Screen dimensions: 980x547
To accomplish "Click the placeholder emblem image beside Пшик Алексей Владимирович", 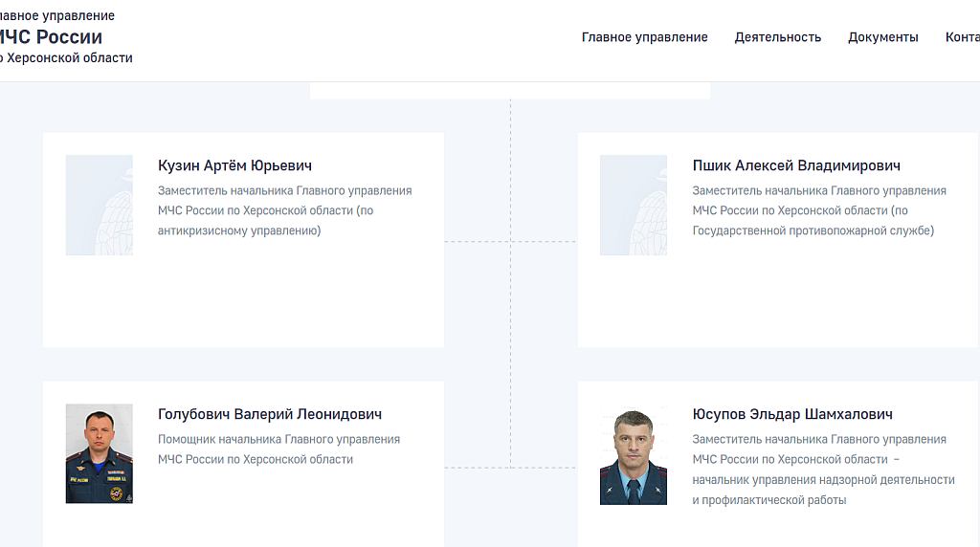I will click(634, 205).
